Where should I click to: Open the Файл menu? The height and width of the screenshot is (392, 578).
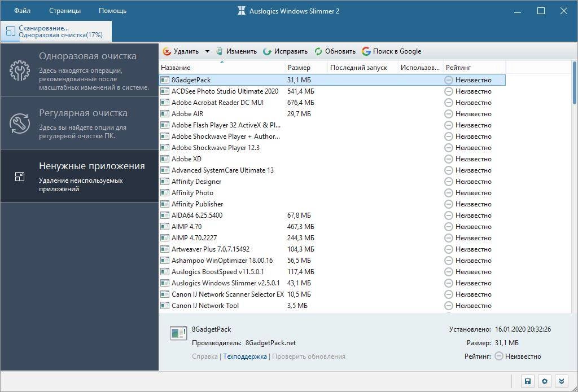[x=22, y=11]
